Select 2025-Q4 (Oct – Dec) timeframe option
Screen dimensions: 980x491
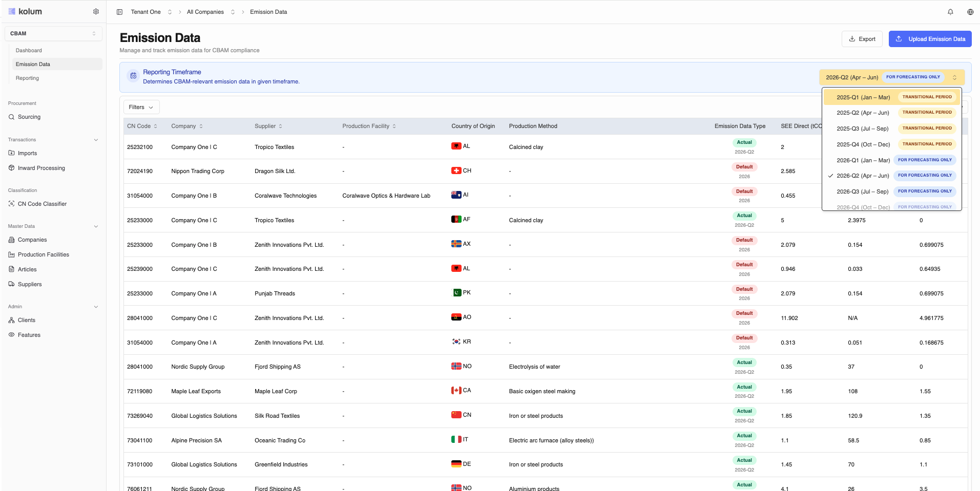891,144
